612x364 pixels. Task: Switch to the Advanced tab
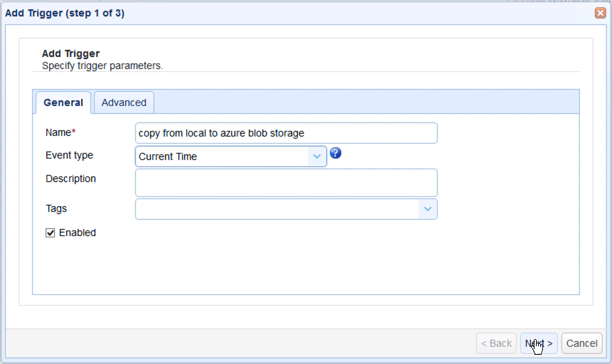pyautogui.click(x=124, y=102)
